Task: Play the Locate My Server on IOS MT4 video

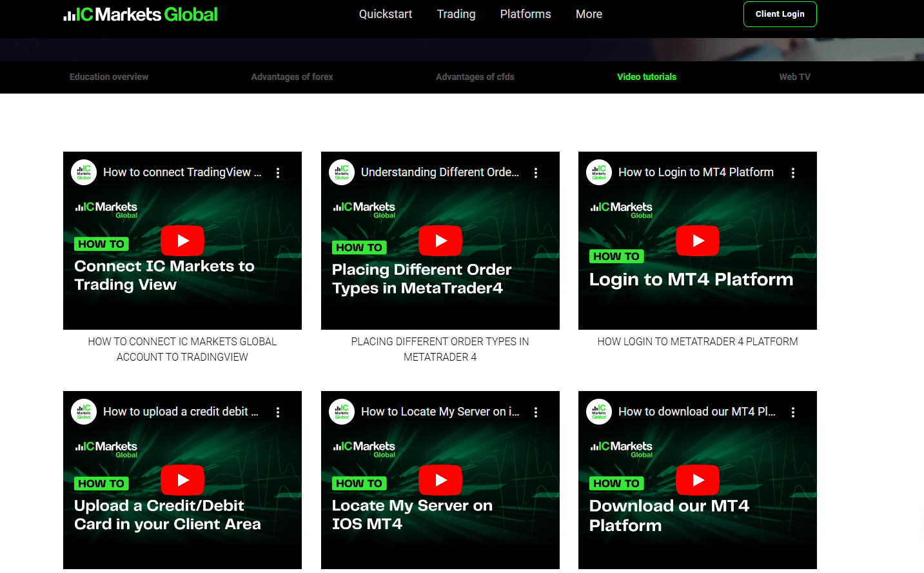Action: click(x=440, y=480)
